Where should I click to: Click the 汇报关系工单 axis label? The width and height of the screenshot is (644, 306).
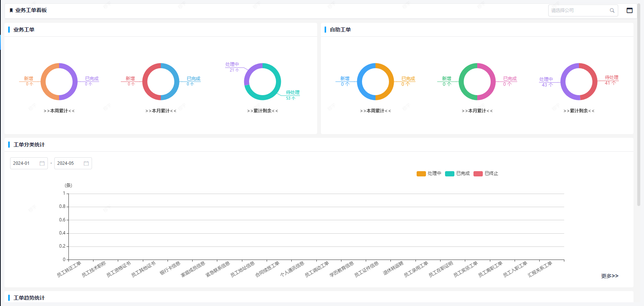coord(540,269)
